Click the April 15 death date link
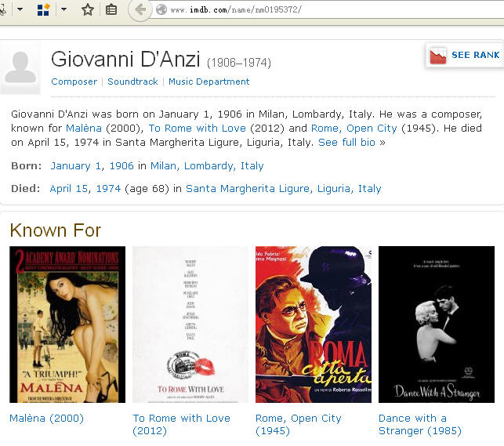504x446 pixels. (x=68, y=189)
